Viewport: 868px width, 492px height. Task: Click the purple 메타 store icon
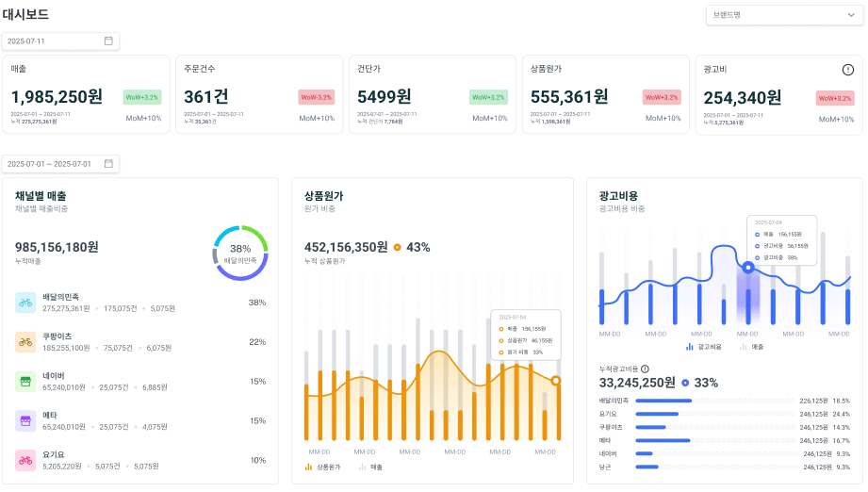pos(25,421)
